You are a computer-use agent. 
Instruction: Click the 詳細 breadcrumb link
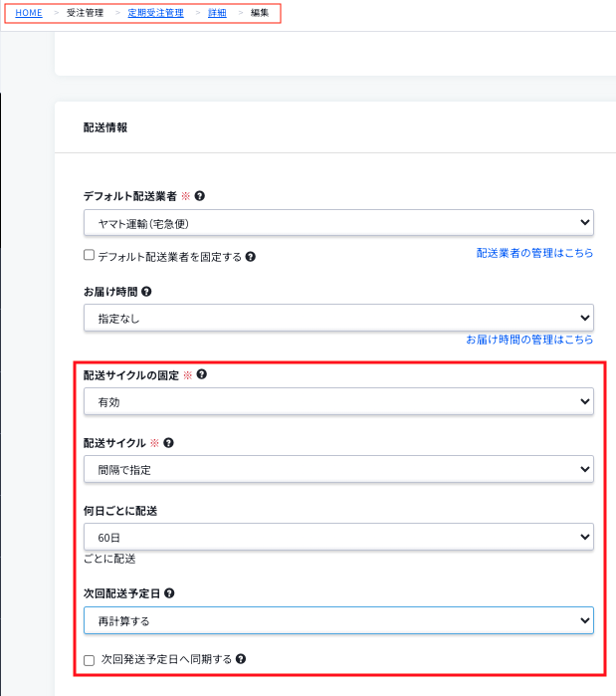pyautogui.click(x=217, y=13)
